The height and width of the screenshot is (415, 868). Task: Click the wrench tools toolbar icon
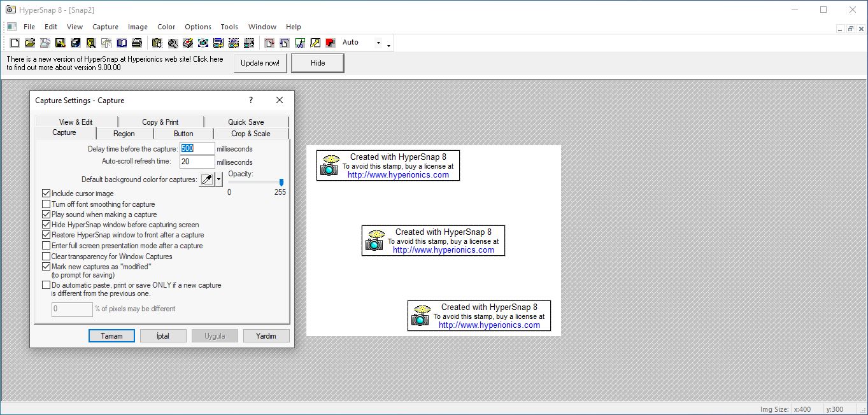173,43
